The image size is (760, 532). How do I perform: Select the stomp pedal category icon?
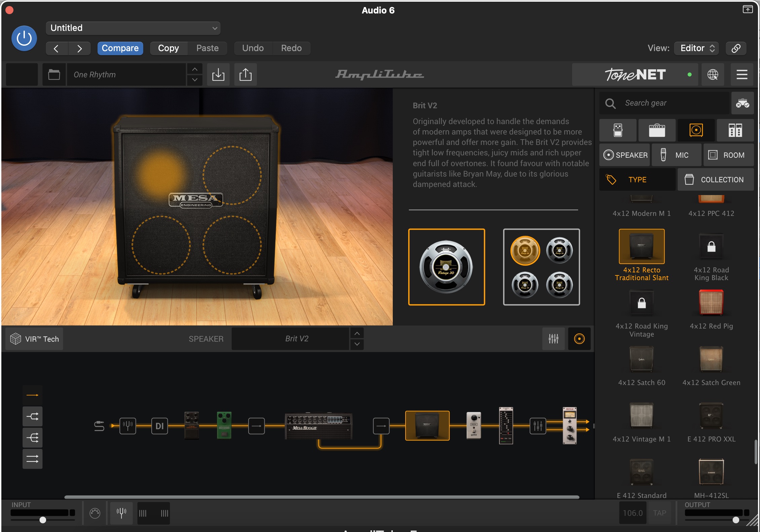coord(618,130)
